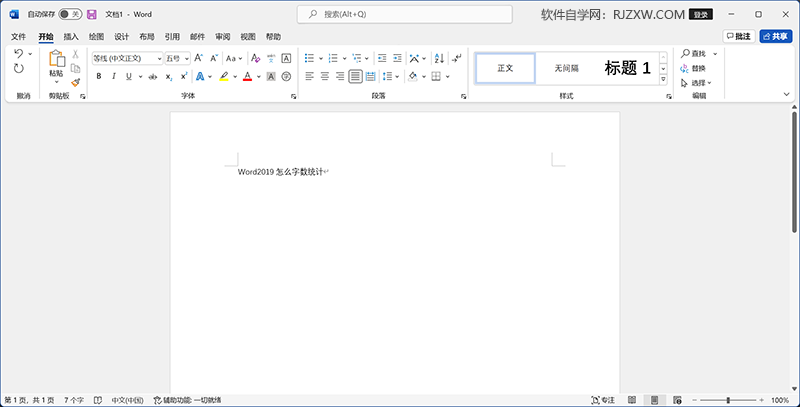This screenshot has height=407, width=800.
Task: Expand the styles gallery
Action: tap(663, 80)
